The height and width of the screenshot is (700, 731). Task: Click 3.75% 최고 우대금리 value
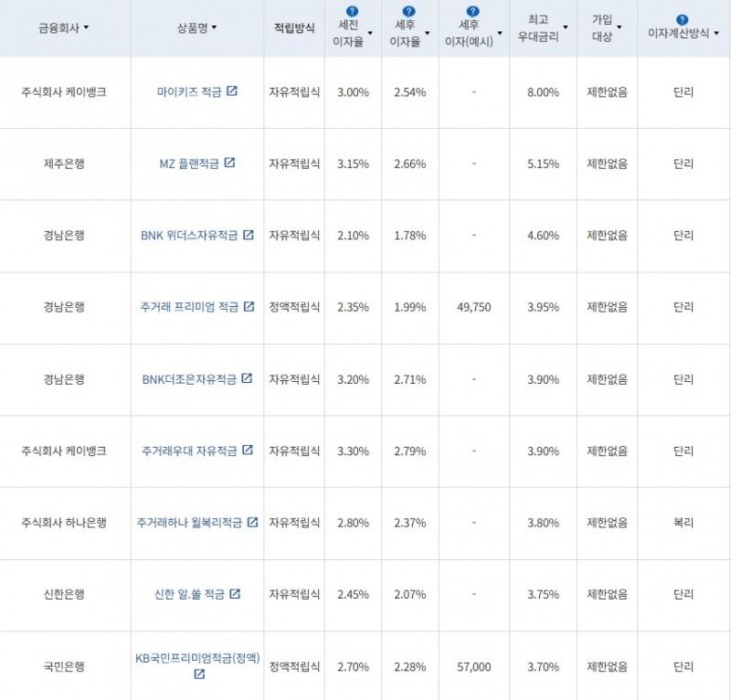pos(543,595)
